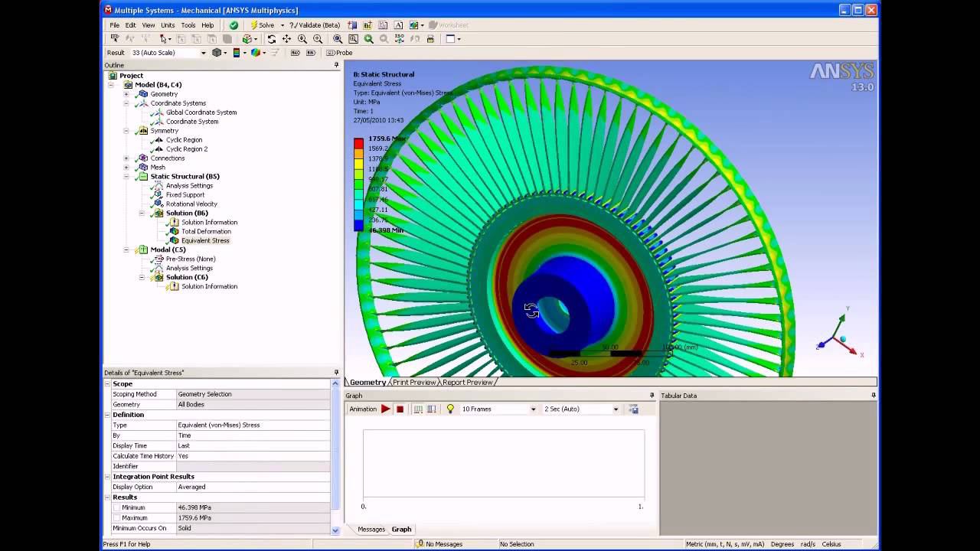The height and width of the screenshot is (551, 980).
Task: Export the animation video file
Action: click(634, 409)
